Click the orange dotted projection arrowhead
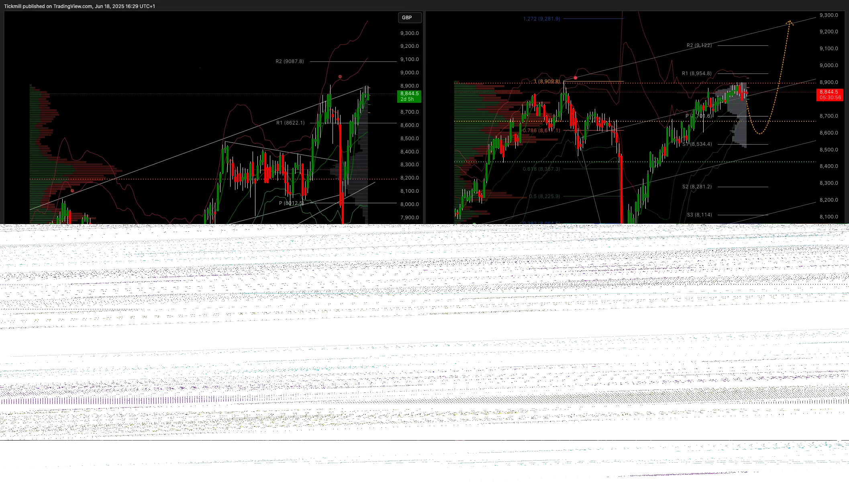The width and height of the screenshot is (849, 504). tap(790, 22)
